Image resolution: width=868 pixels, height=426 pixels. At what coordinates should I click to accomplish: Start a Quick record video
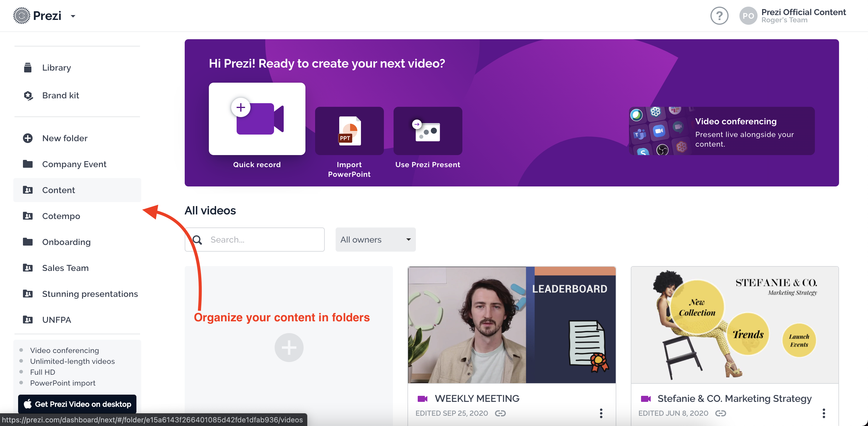pyautogui.click(x=257, y=119)
